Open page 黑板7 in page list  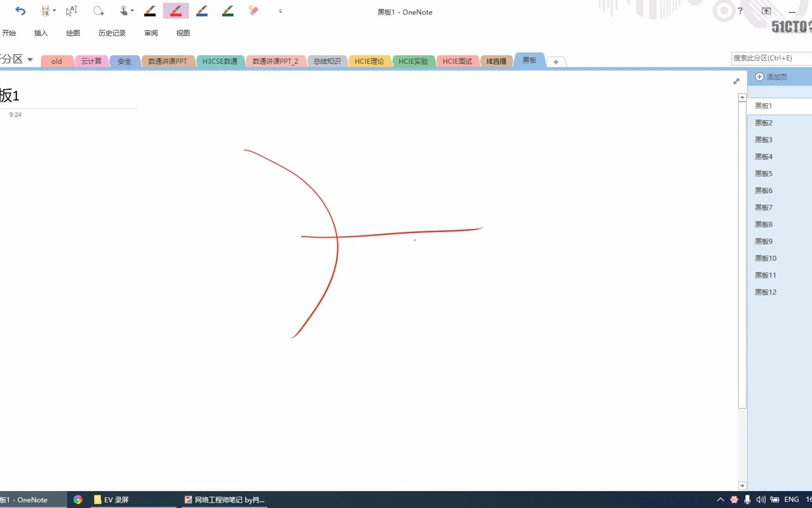coord(780,207)
